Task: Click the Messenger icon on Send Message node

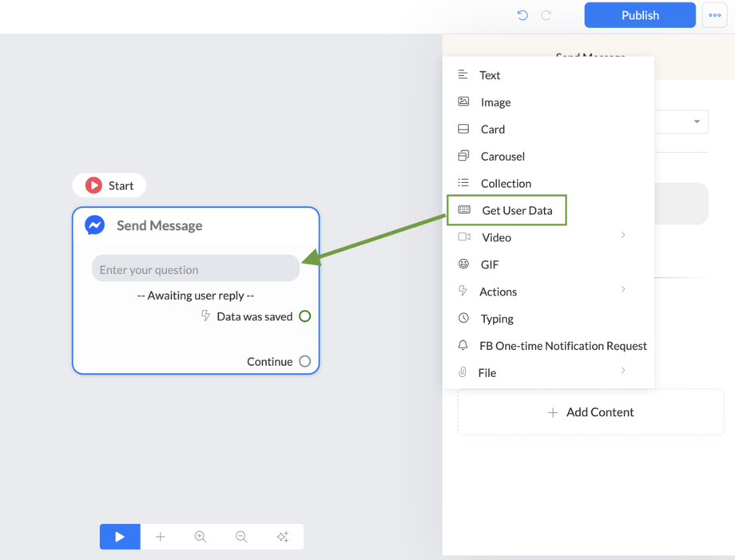Action: click(x=95, y=225)
